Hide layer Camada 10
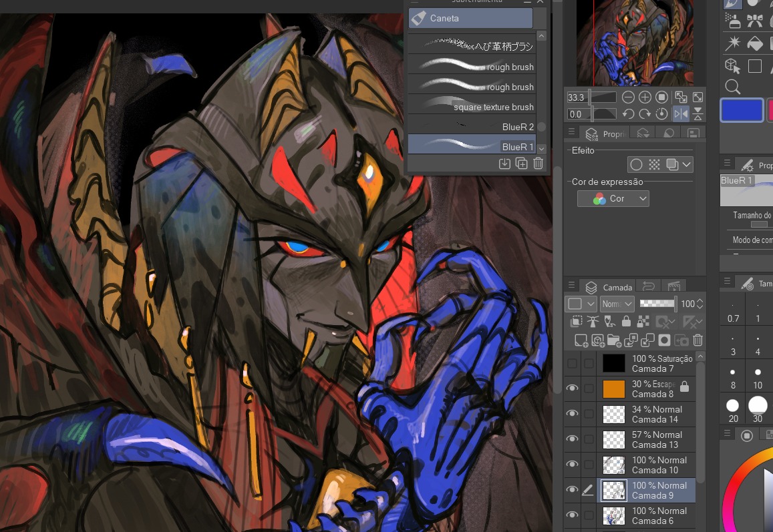This screenshot has width=773, height=532. point(572,464)
